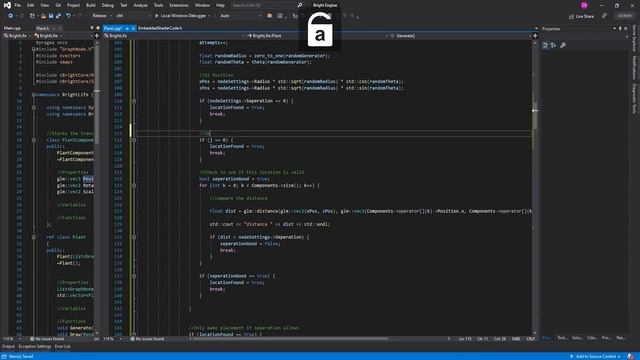Click the Live Share button
Viewport: 640px width, 360px height.
coord(581,16)
